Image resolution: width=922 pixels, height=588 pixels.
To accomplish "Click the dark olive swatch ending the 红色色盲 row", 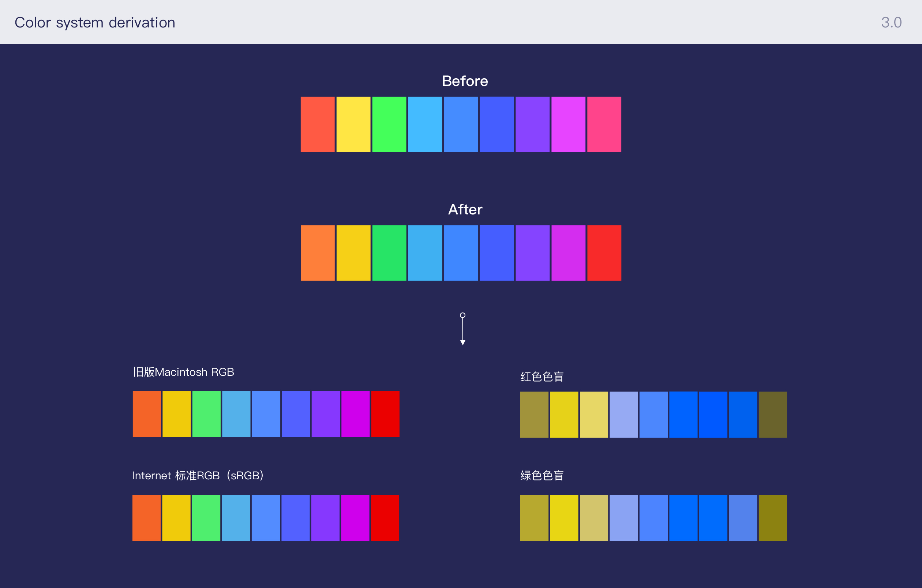I will tap(773, 415).
